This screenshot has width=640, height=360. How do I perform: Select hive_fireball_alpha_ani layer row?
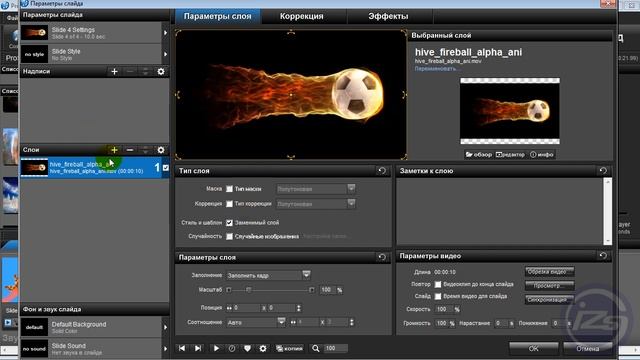[x=95, y=168]
